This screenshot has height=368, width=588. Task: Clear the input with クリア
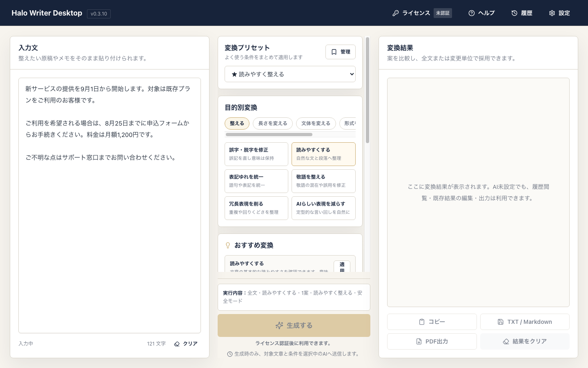pos(186,344)
